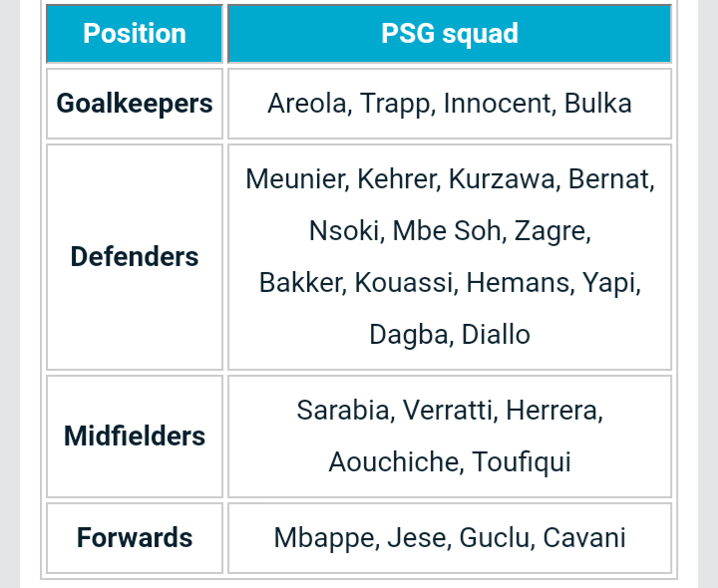Click the defender name Mbe Soh
Screen dimensions: 718x588
[x=447, y=230]
